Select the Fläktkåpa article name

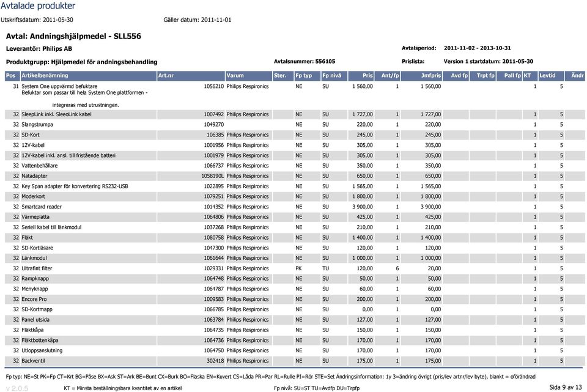pos(32,330)
